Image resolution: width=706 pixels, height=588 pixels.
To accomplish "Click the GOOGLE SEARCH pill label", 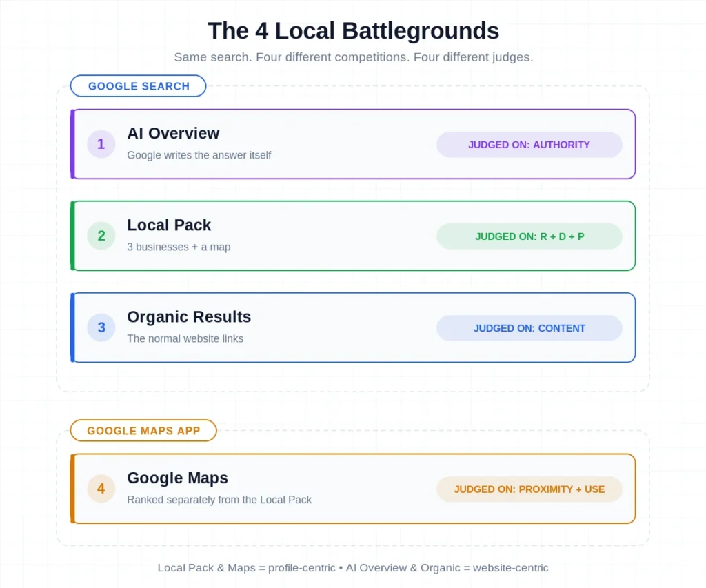I will [138, 86].
